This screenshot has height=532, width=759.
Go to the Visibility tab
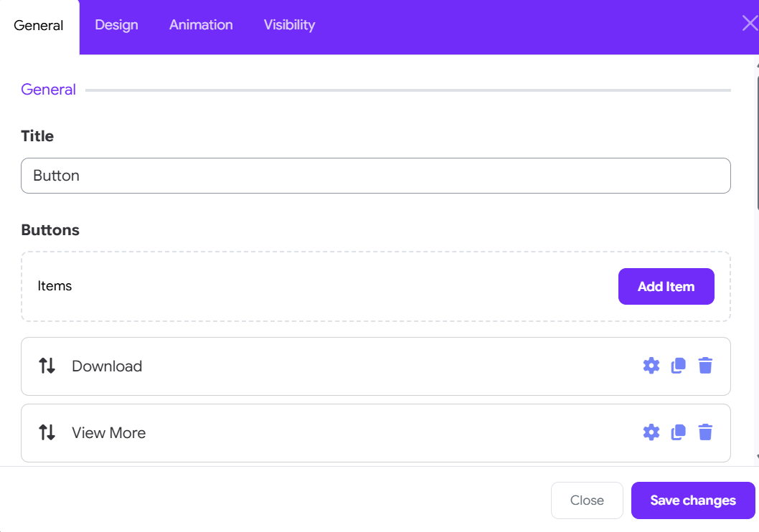coord(289,24)
